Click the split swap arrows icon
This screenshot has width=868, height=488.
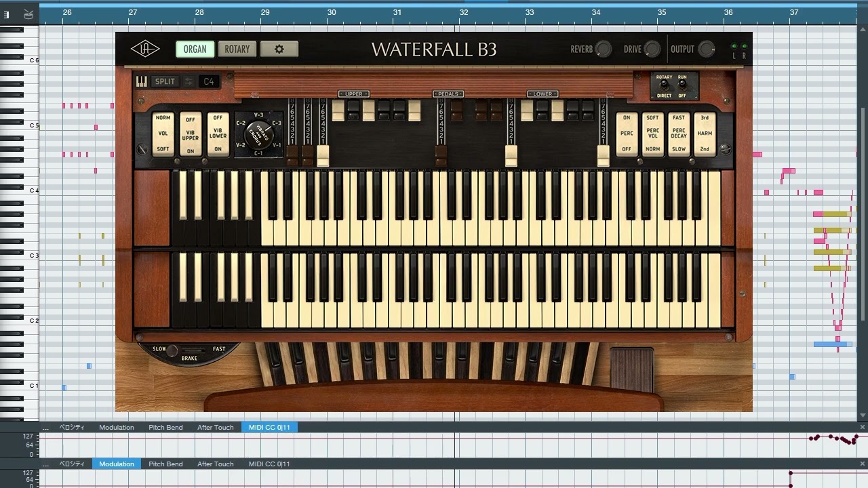click(189, 81)
